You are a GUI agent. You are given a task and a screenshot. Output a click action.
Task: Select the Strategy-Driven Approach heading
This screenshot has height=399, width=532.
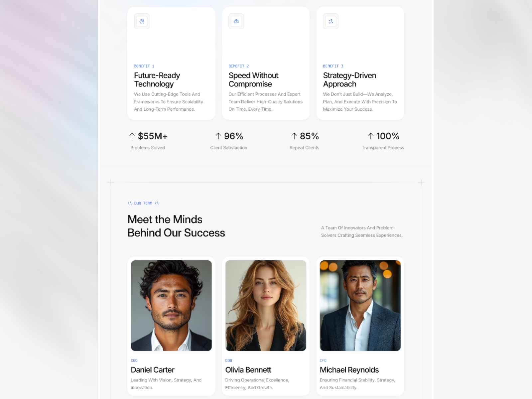[349, 80]
